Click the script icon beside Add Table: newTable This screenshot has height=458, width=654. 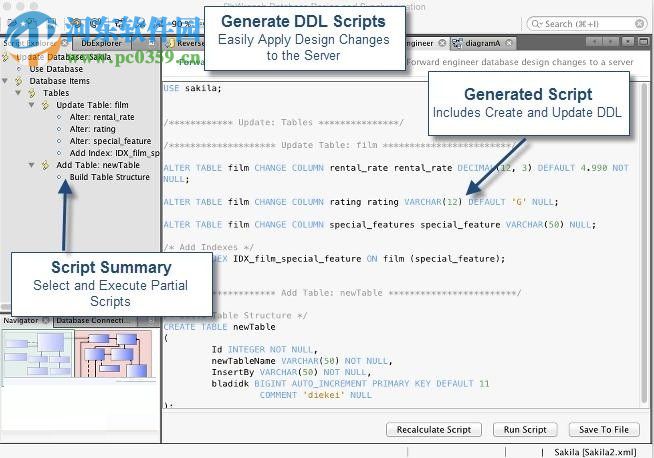(45, 165)
